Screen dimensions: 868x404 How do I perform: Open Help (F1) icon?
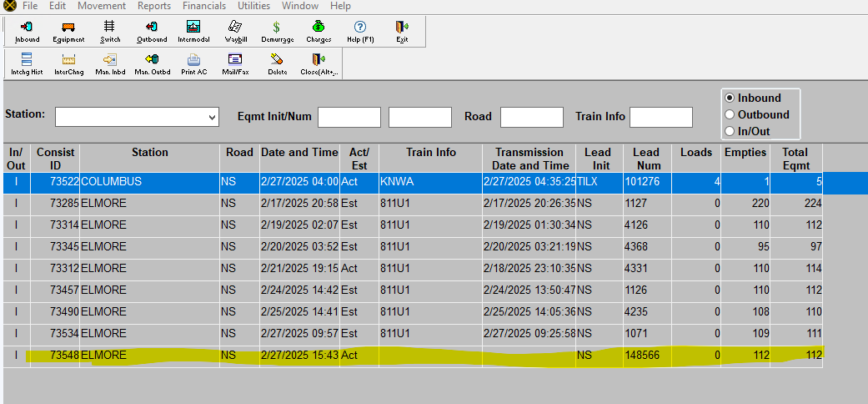click(x=360, y=32)
